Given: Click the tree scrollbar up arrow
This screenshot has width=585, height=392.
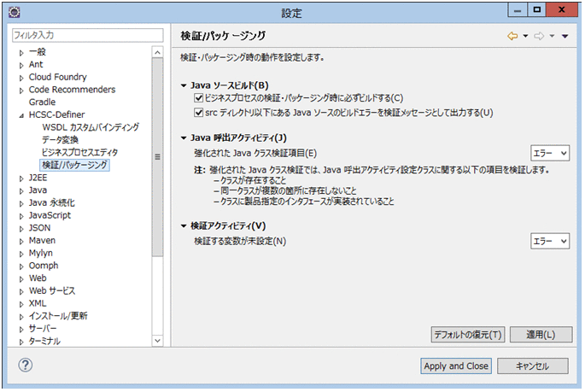Looking at the screenshot, I should click(157, 53).
